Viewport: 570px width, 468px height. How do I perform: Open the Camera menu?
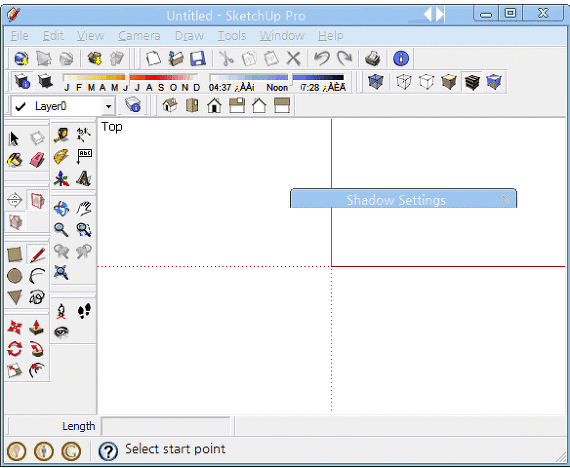pos(139,36)
